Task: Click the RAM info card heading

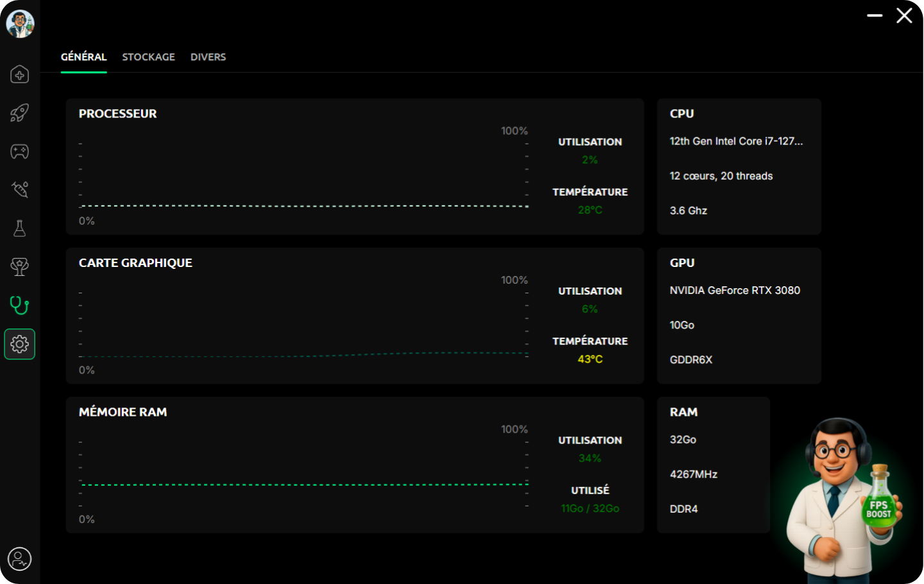Action: pyautogui.click(x=683, y=412)
